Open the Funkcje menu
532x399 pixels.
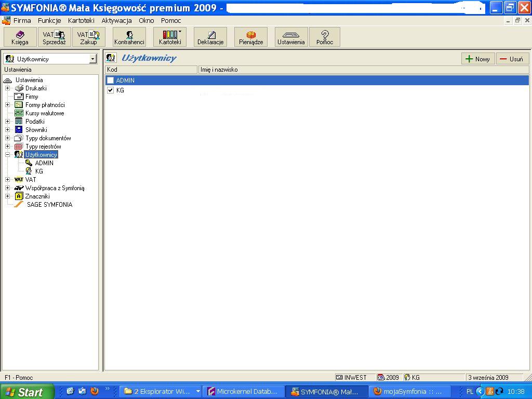point(49,21)
